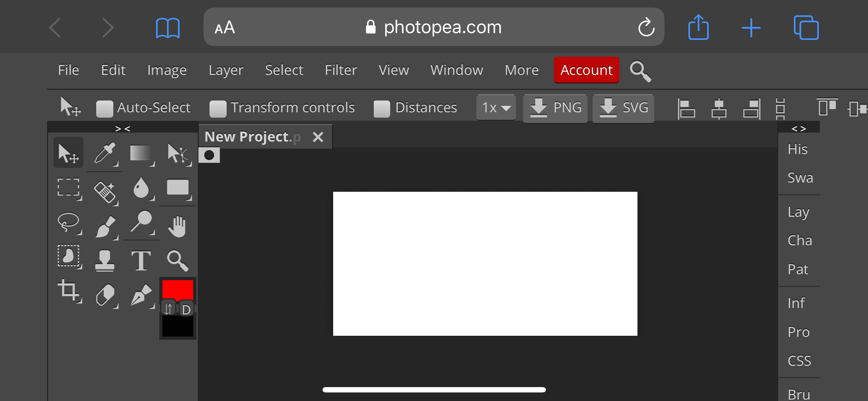This screenshot has height=401, width=868.
Task: Open the Swatches (Swa) panel
Action: pyautogui.click(x=800, y=178)
